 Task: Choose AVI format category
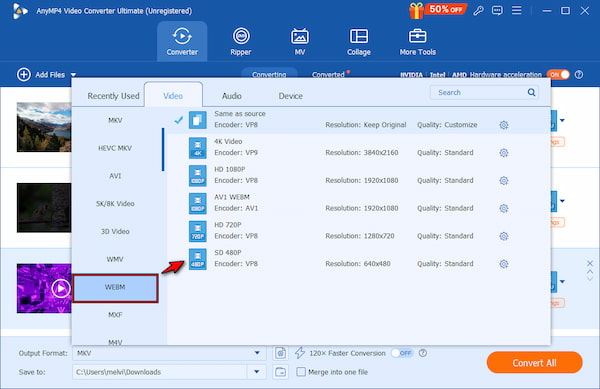[115, 176]
